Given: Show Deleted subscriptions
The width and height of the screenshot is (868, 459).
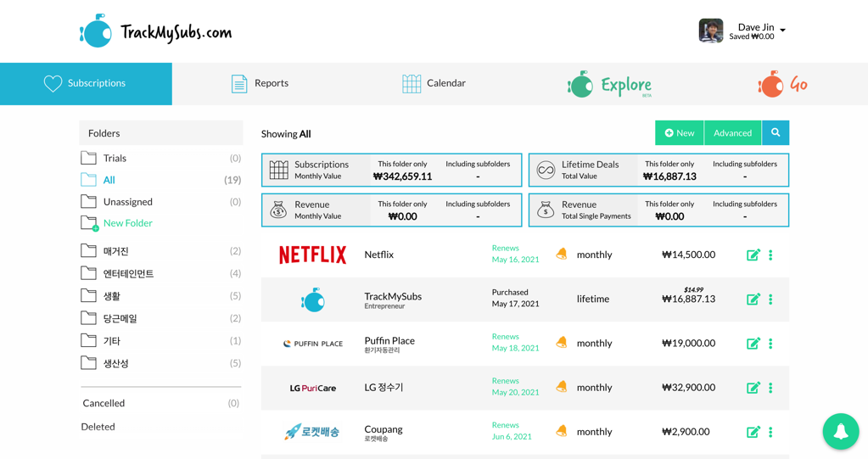Looking at the screenshot, I should 98,427.
